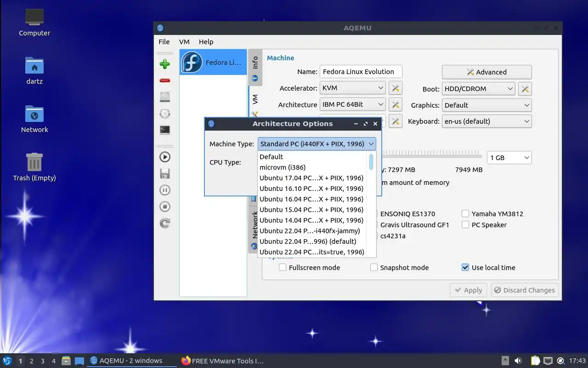Select Ubuntu 16.10 PC machine type
Screen dimensions: 588x368
coord(313,189)
